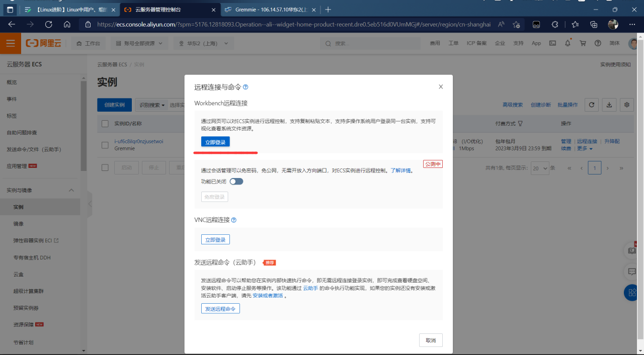Select 镜像 in the sidebar

[19, 224]
